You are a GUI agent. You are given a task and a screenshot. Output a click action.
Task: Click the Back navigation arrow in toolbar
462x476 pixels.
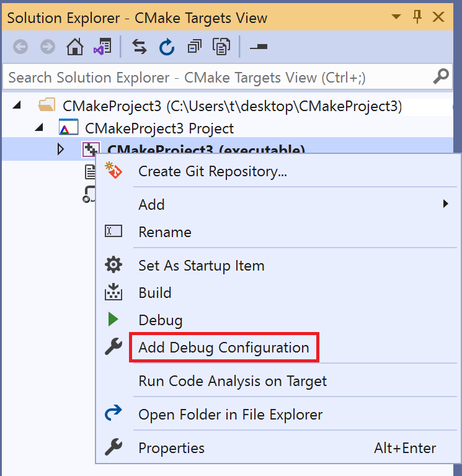(x=20, y=47)
